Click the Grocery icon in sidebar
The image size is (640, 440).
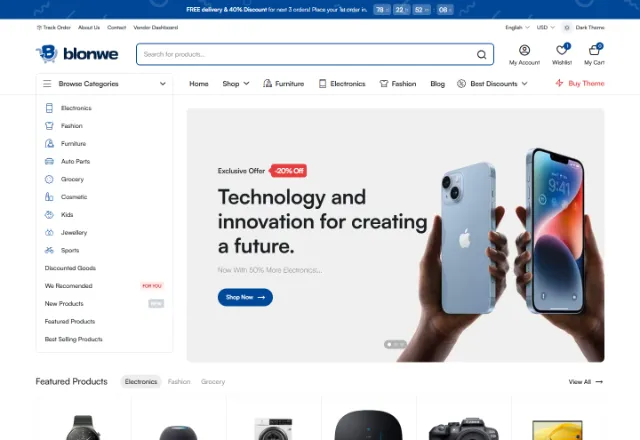click(x=49, y=179)
